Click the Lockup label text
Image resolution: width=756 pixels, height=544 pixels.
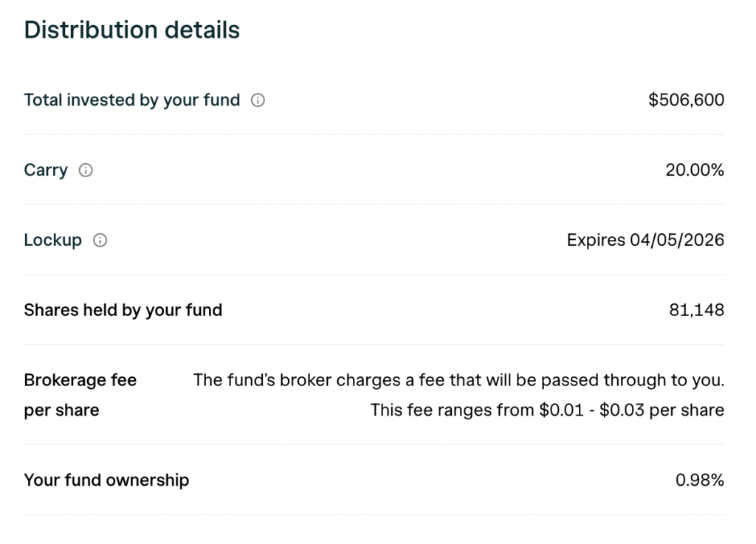(53, 240)
